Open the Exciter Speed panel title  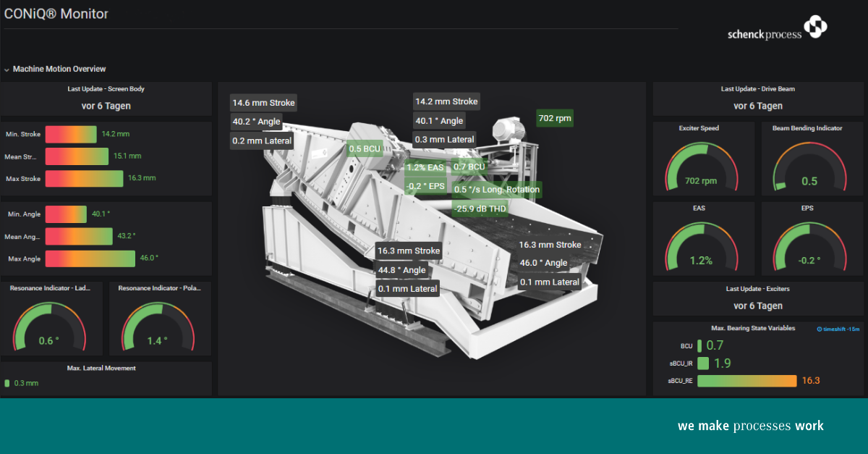coord(699,128)
